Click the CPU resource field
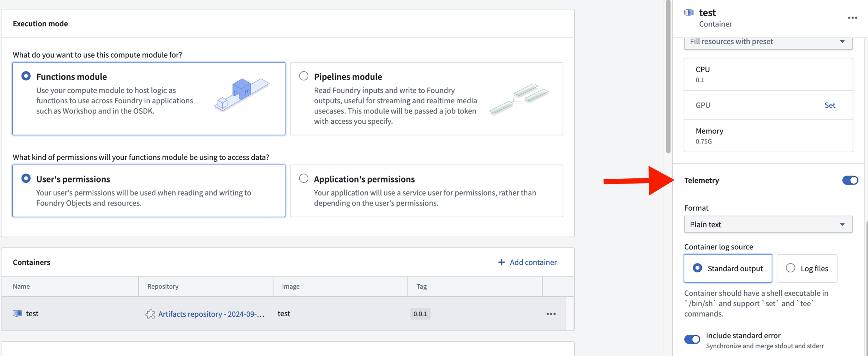868x356 pixels. 768,74
